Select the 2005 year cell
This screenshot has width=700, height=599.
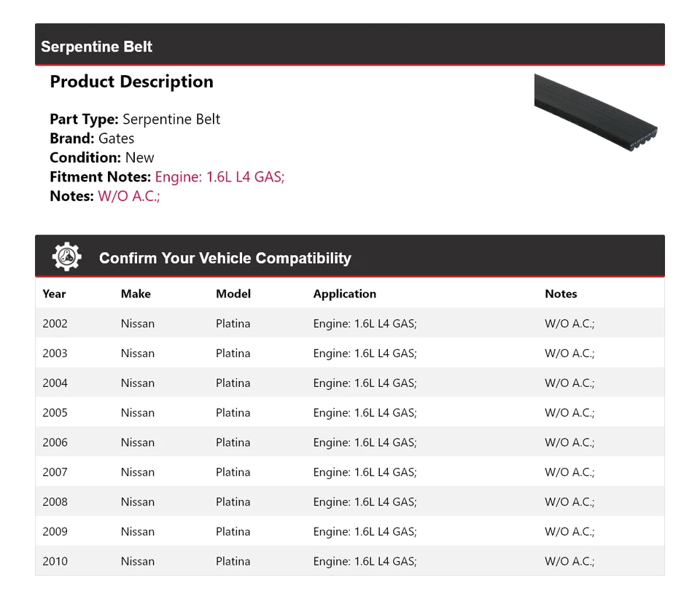tap(55, 412)
